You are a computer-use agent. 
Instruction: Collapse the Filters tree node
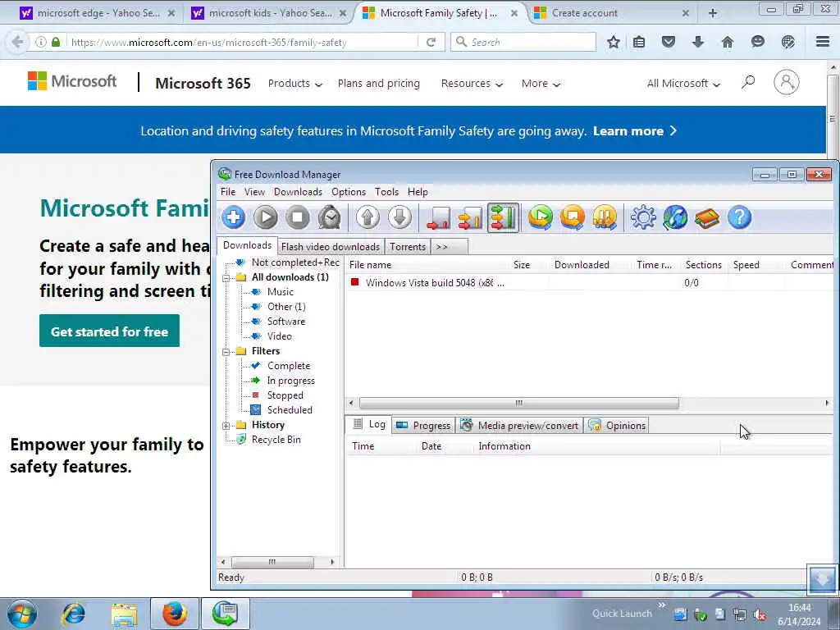coord(226,352)
